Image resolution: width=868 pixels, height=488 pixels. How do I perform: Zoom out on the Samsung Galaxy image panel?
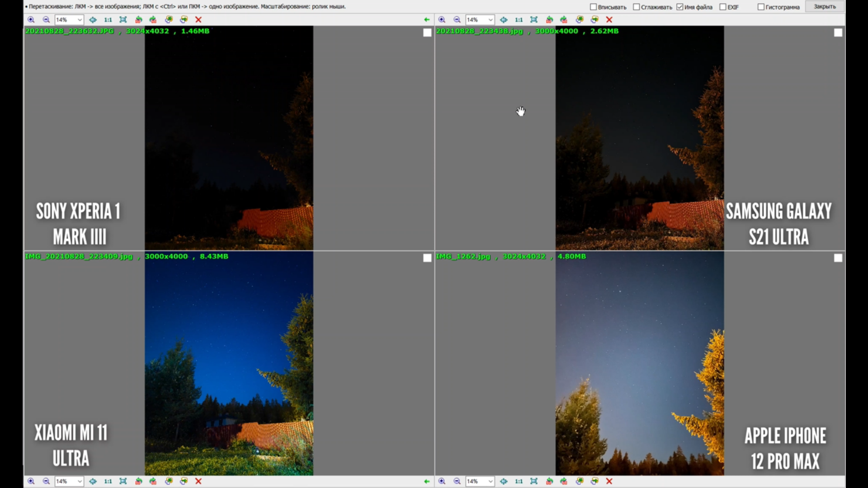pos(457,19)
